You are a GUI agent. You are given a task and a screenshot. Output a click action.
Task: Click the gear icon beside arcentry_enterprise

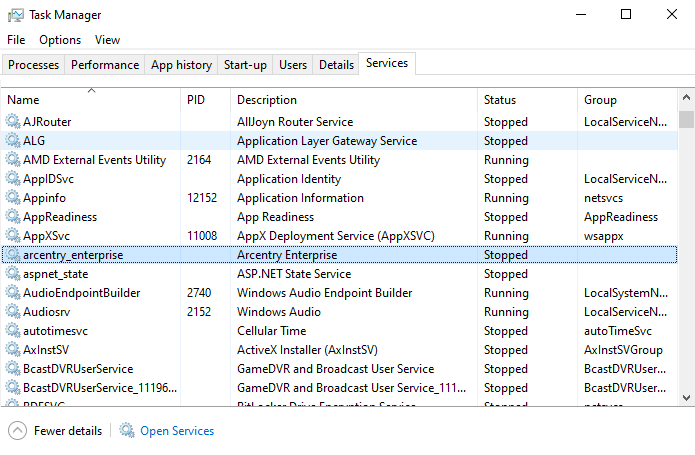point(13,255)
